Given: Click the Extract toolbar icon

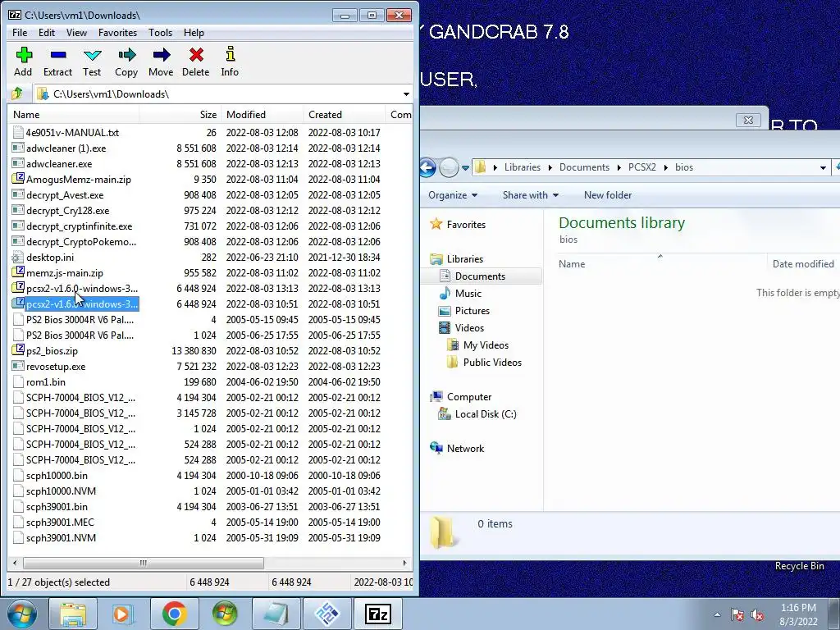Looking at the screenshot, I should (x=58, y=62).
